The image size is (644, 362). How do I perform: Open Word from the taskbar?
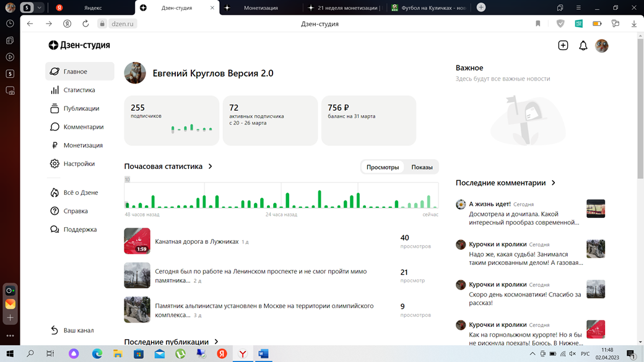click(263, 353)
